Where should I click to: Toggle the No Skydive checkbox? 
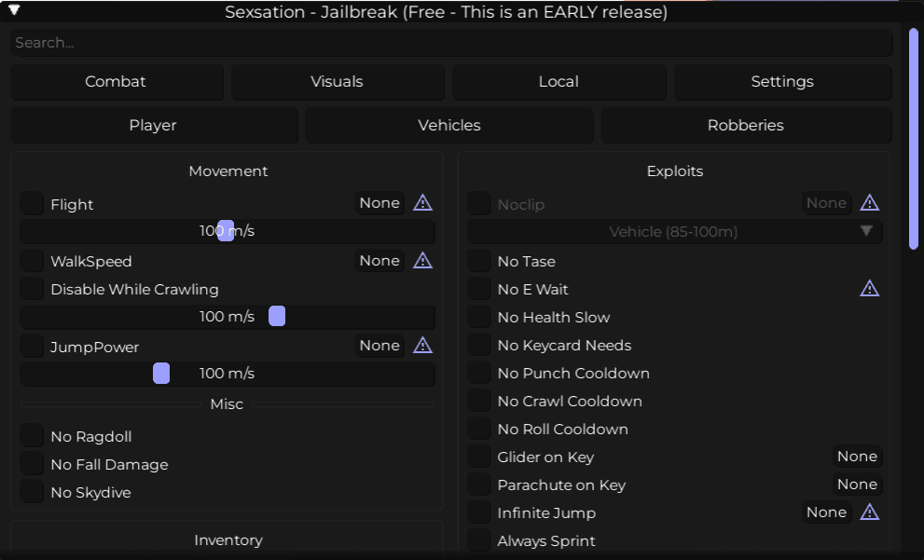32,492
